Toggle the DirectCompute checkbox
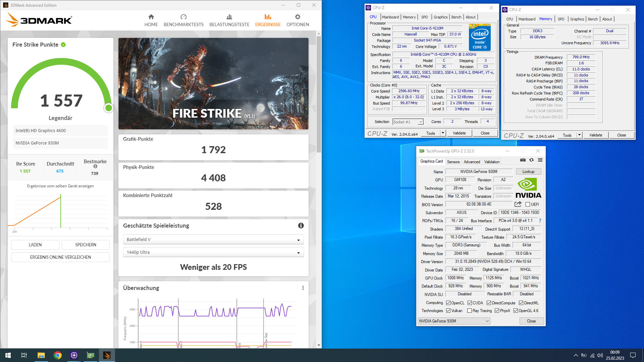 (x=489, y=303)
